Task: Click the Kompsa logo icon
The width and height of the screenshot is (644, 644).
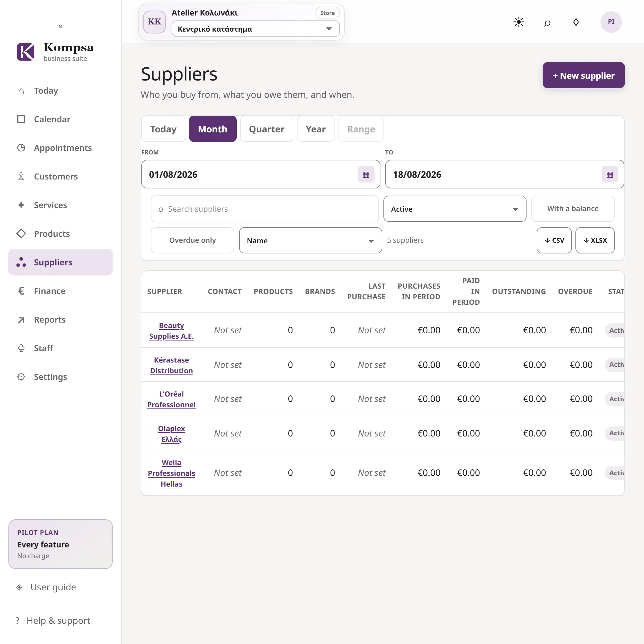Action: tap(25, 52)
